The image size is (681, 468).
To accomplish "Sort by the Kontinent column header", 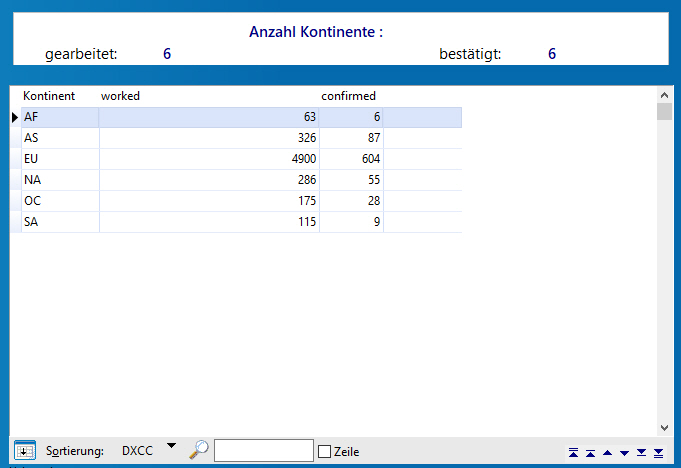I will pyautogui.click(x=49, y=96).
